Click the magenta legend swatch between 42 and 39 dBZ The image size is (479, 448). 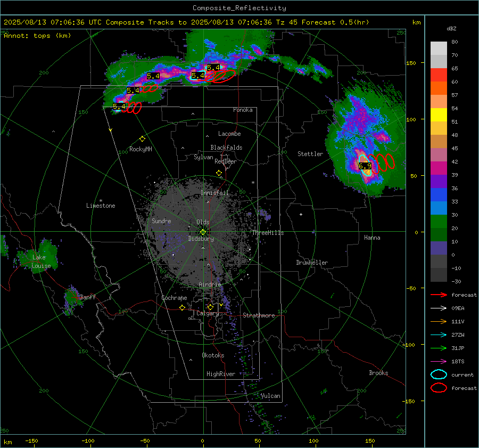point(439,168)
